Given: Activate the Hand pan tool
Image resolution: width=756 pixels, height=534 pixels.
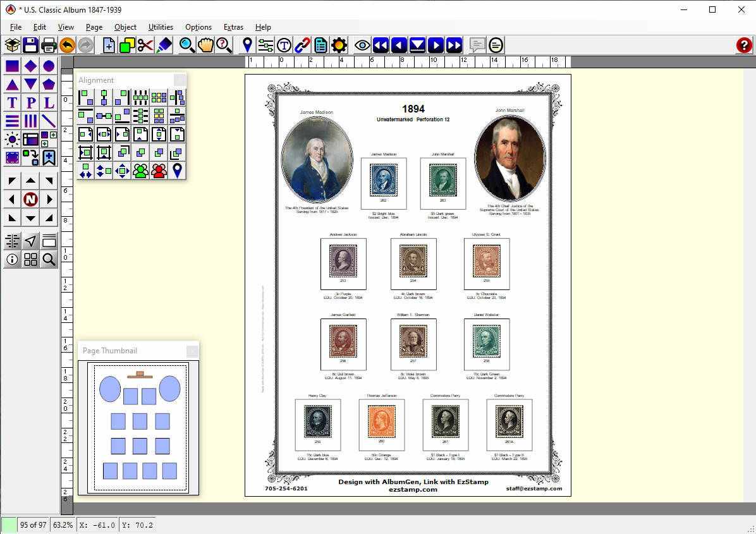Looking at the screenshot, I should pos(205,45).
